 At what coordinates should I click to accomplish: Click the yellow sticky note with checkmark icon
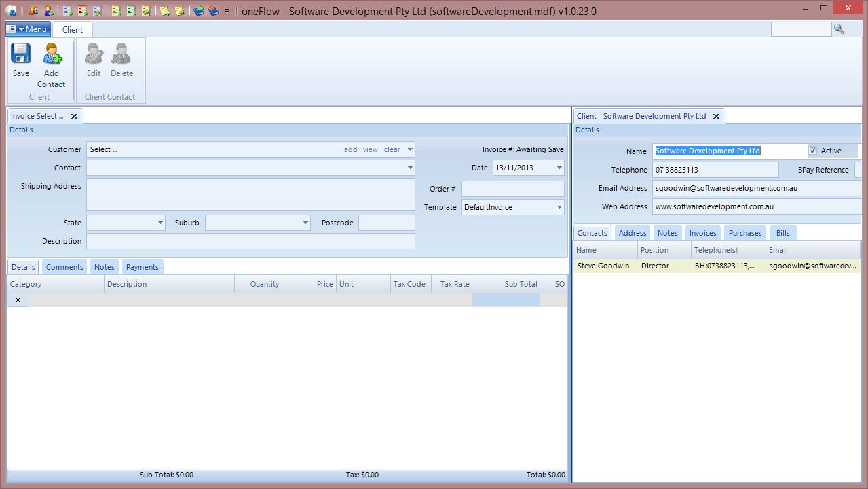[180, 11]
